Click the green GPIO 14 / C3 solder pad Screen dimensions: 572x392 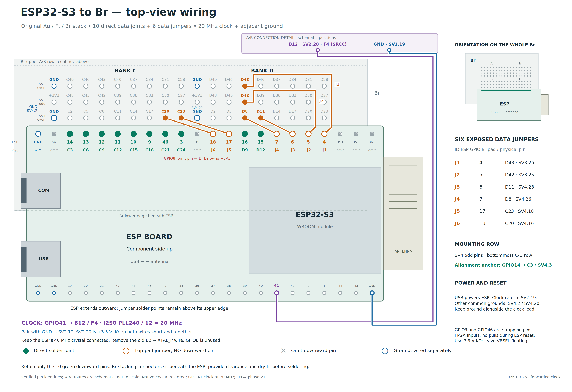coord(70,134)
